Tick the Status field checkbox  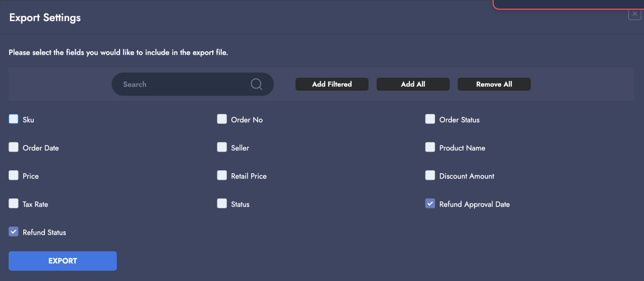click(222, 204)
